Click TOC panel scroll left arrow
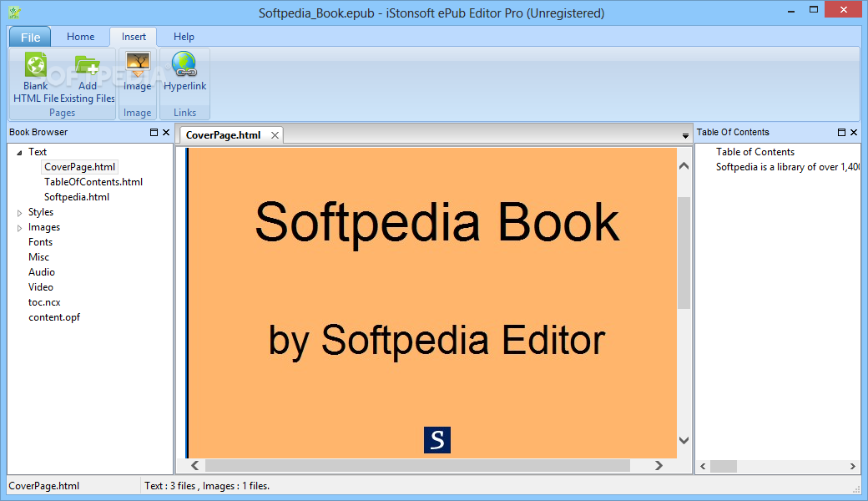 pos(703,467)
